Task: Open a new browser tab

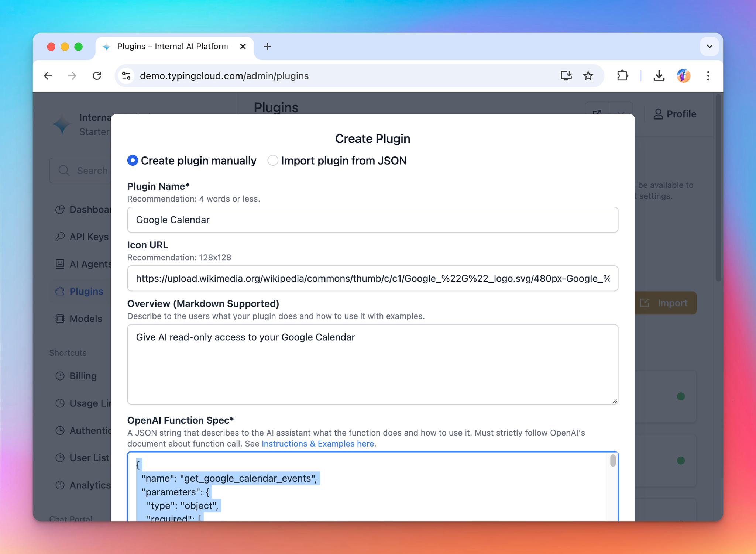Action: pyautogui.click(x=268, y=47)
